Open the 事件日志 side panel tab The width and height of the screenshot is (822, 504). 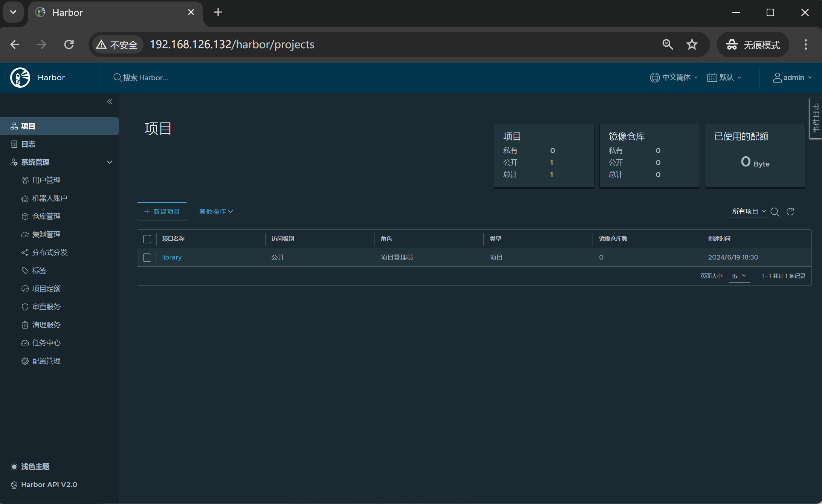(x=816, y=118)
